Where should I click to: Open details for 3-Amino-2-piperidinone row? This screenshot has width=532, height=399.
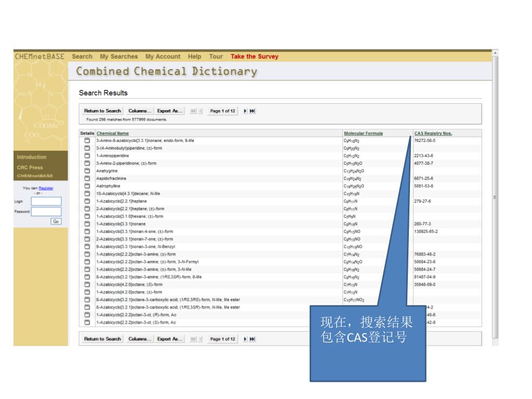tap(87, 163)
